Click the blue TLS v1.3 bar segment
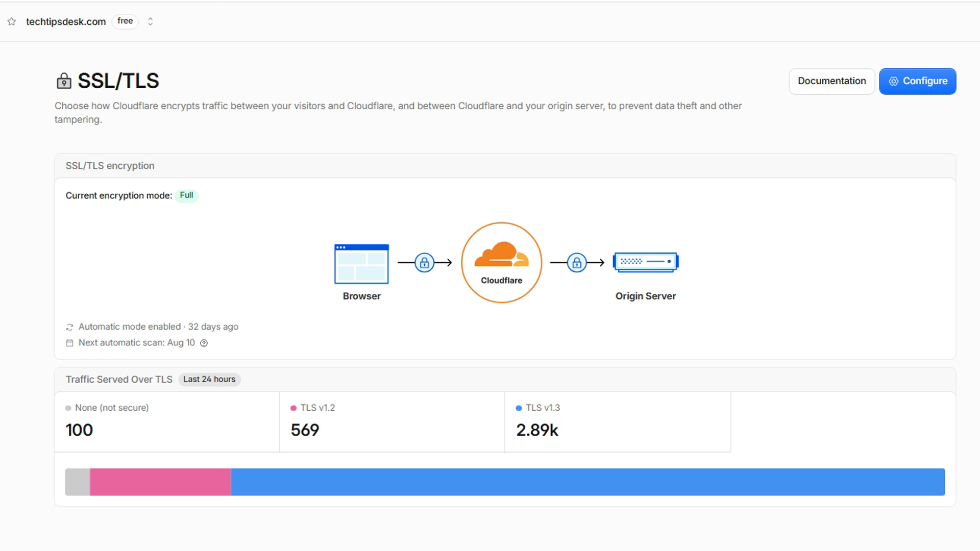Screen dimensions: 980x551 point(588,482)
